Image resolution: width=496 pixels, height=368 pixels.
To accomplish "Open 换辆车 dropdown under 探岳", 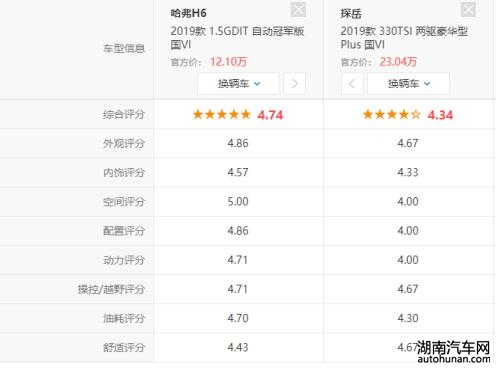I will 408,83.
